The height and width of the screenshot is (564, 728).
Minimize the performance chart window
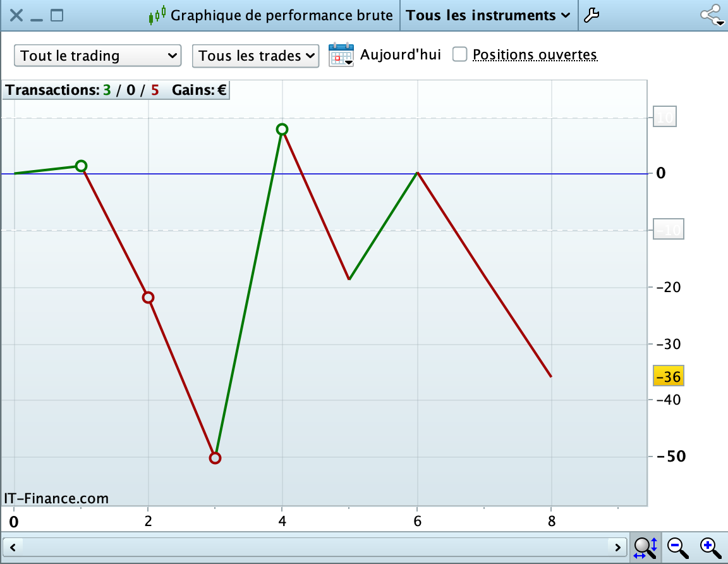(x=36, y=20)
